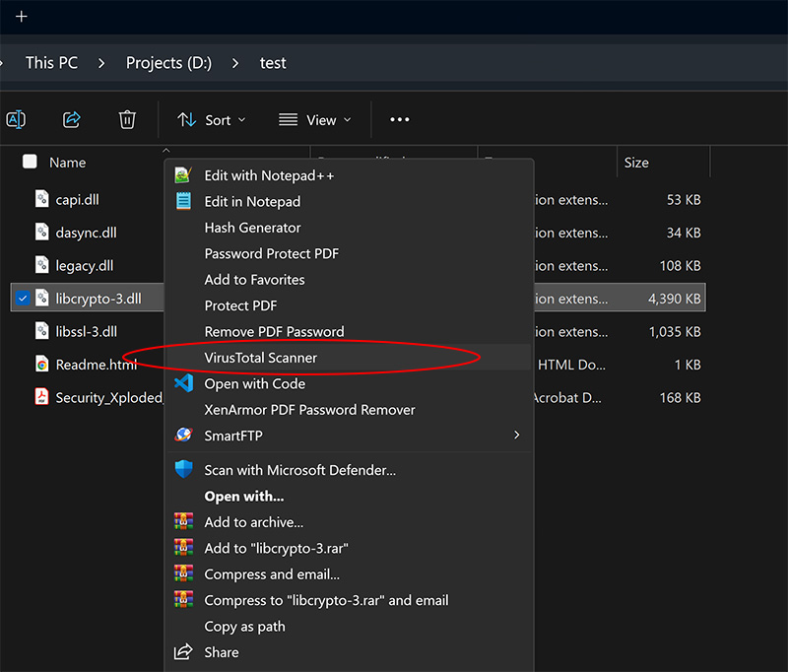This screenshot has width=788, height=672.
Task: Click the See more three-dots button
Action: (x=399, y=120)
